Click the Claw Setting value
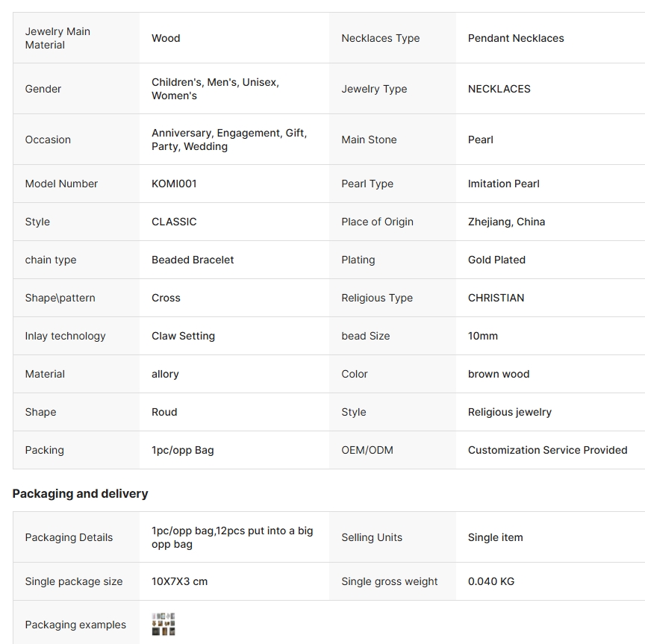Screen dimensions: 645x644 [x=183, y=336]
